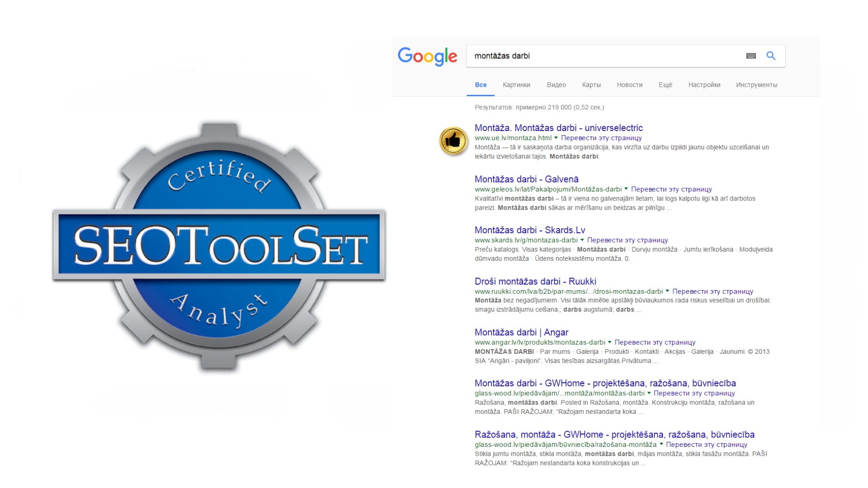The height and width of the screenshot is (488, 868).
Task: Expand dropdown arrow next to www.ue.lv/montaza.html
Action: pyautogui.click(x=556, y=138)
